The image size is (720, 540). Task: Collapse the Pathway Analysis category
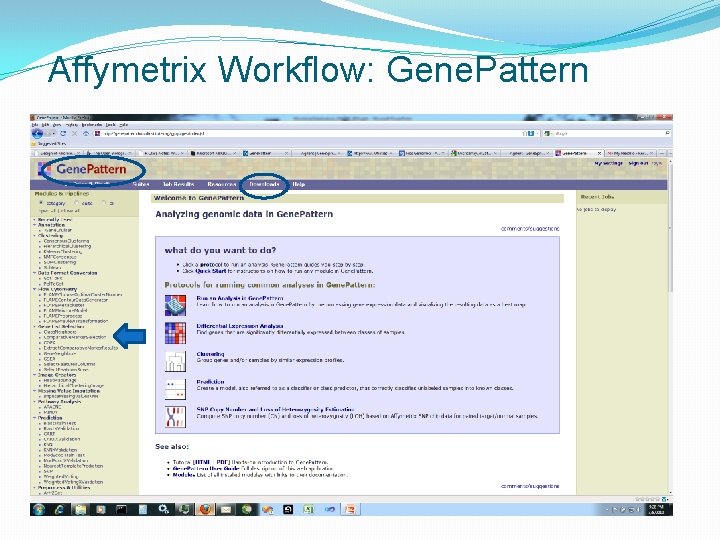point(35,401)
